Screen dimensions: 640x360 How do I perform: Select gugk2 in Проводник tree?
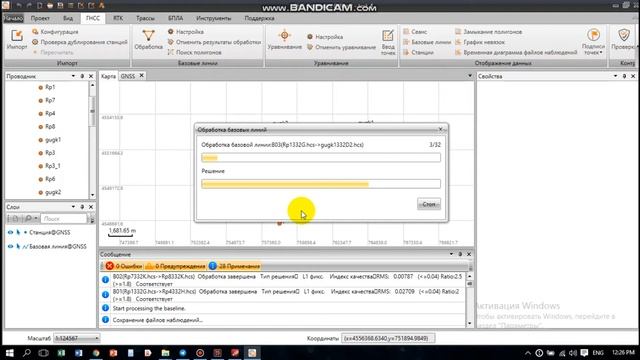click(53, 192)
